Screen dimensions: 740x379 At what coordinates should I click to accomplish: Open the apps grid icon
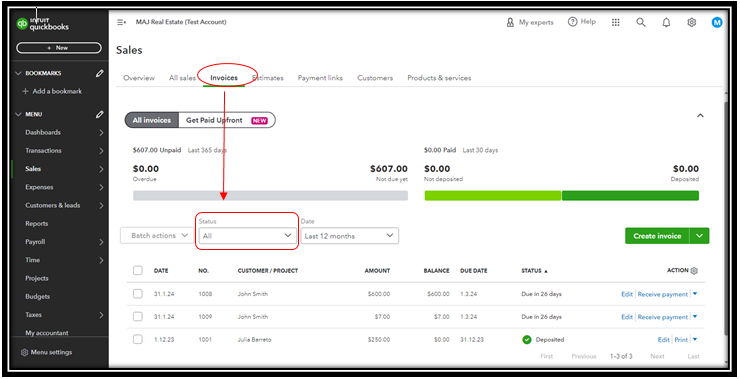click(615, 22)
